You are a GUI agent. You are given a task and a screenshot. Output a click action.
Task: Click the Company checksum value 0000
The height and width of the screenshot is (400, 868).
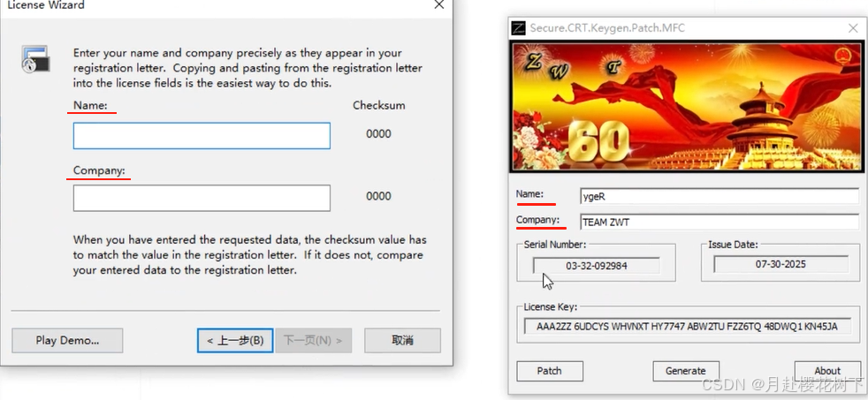(378, 196)
